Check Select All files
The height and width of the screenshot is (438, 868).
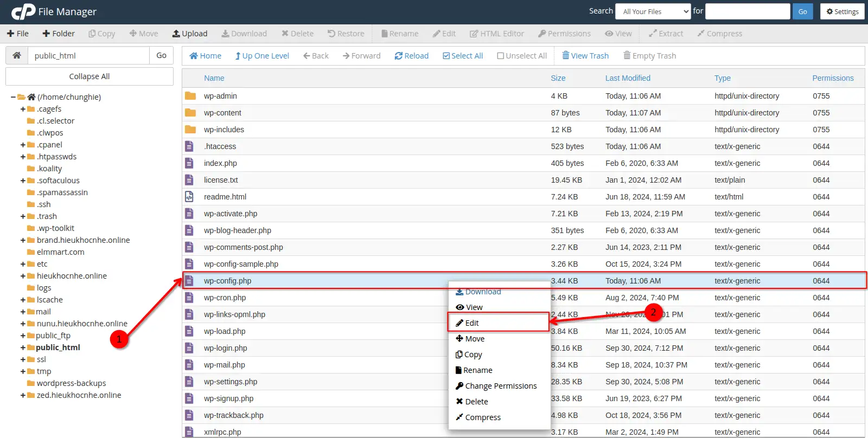click(463, 56)
